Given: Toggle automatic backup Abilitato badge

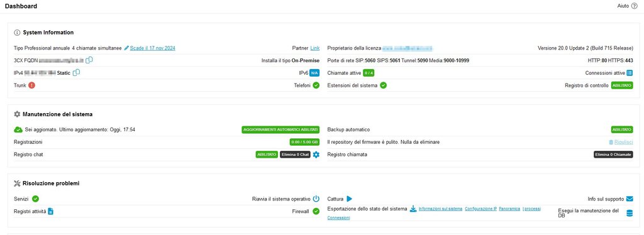Looking at the screenshot, I should point(622,129).
